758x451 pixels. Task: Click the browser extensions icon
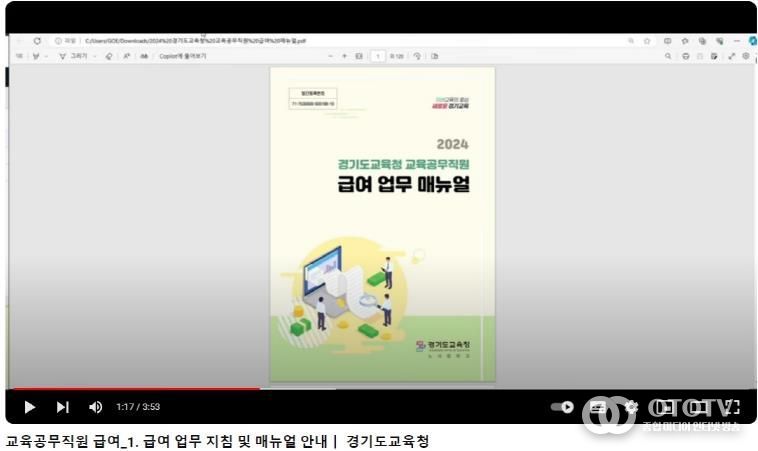tap(720, 41)
